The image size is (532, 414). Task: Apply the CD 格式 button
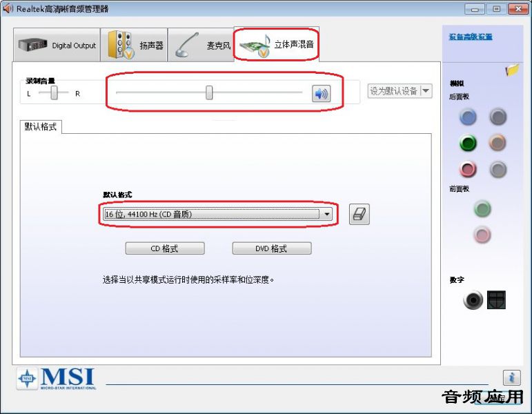coord(165,248)
